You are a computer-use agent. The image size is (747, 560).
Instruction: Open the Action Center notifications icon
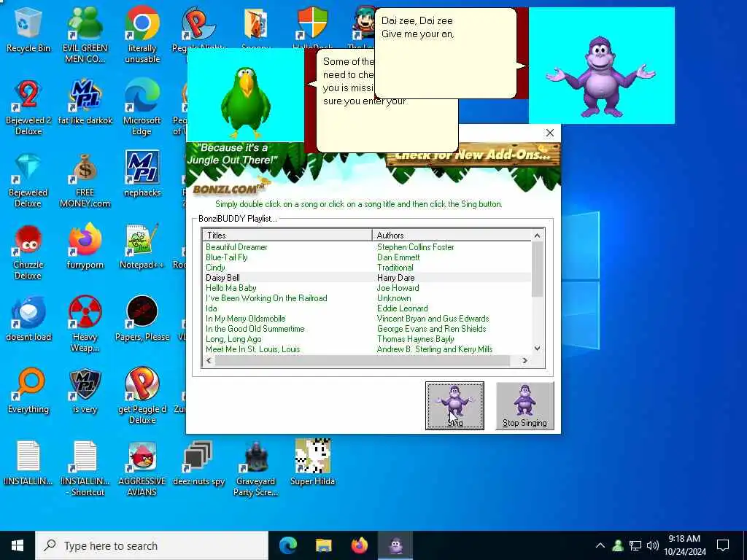[723, 545]
